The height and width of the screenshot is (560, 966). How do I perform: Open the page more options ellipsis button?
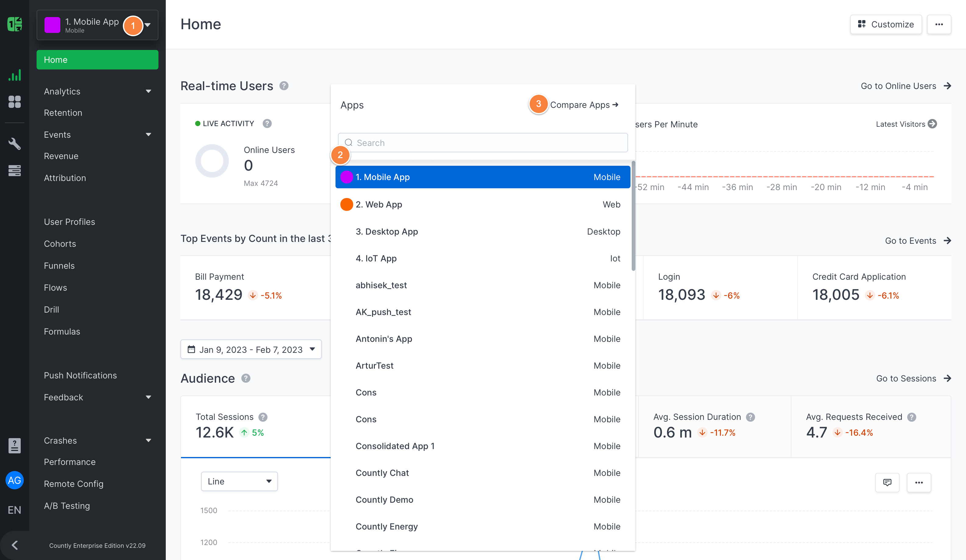pyautogui.click(x=939, y=24)
